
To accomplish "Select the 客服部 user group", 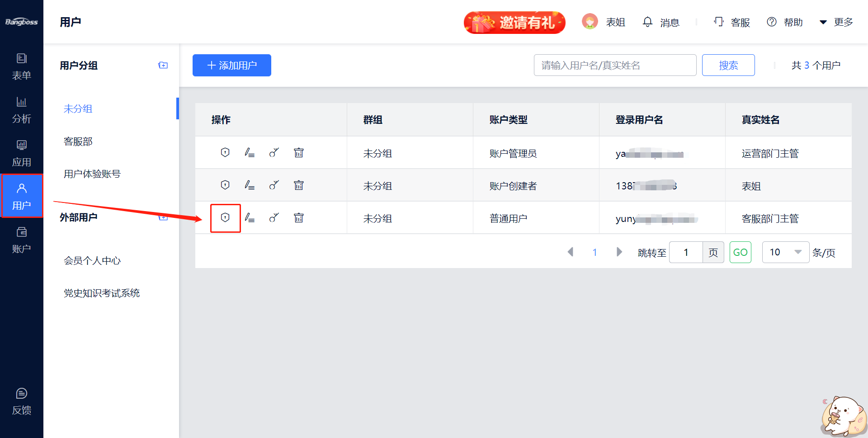I will tap(78, 141).
